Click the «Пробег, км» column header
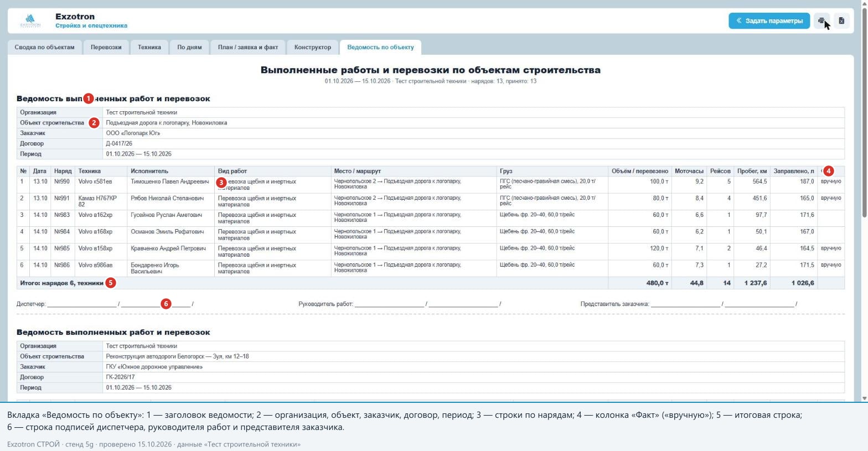 (x=752, y=172)
